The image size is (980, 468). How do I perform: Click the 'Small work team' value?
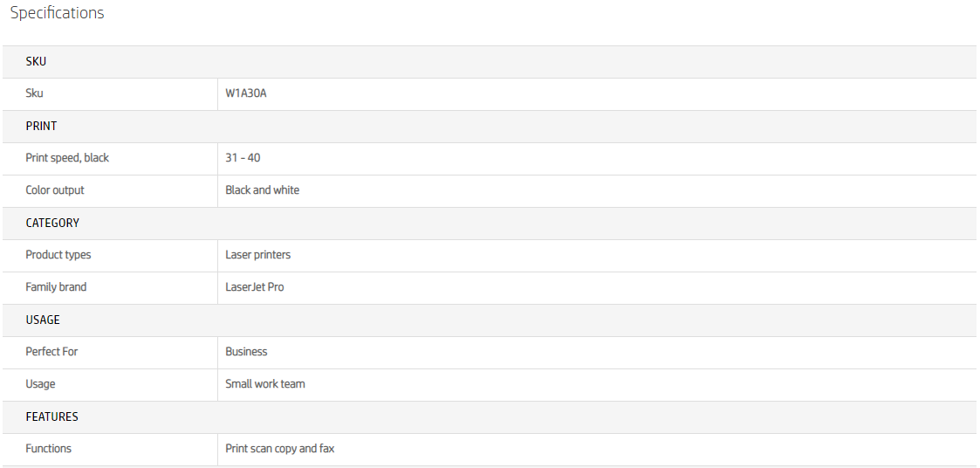click(x=265, y=384)
